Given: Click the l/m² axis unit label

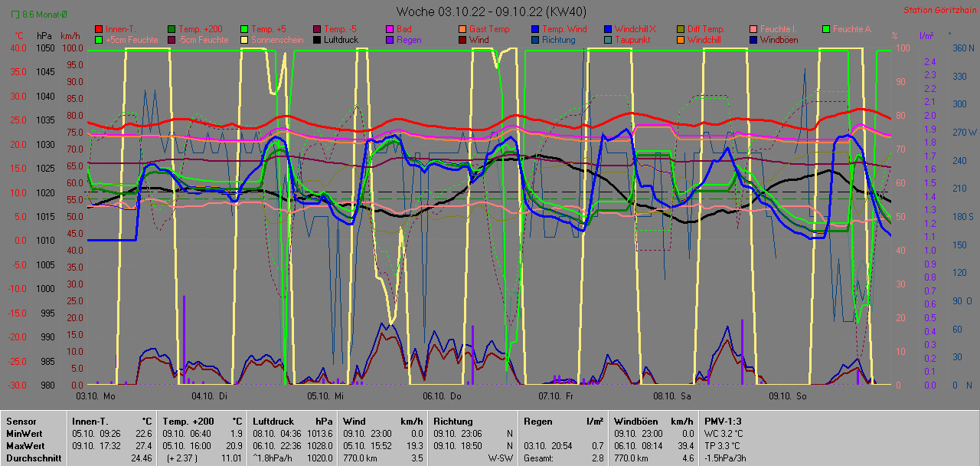Looking at the screenshot, I should coord(926,36).
